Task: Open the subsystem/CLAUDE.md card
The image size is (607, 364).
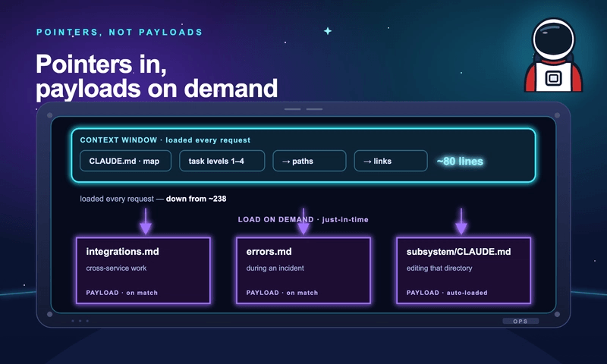Action: pos(464,271)
